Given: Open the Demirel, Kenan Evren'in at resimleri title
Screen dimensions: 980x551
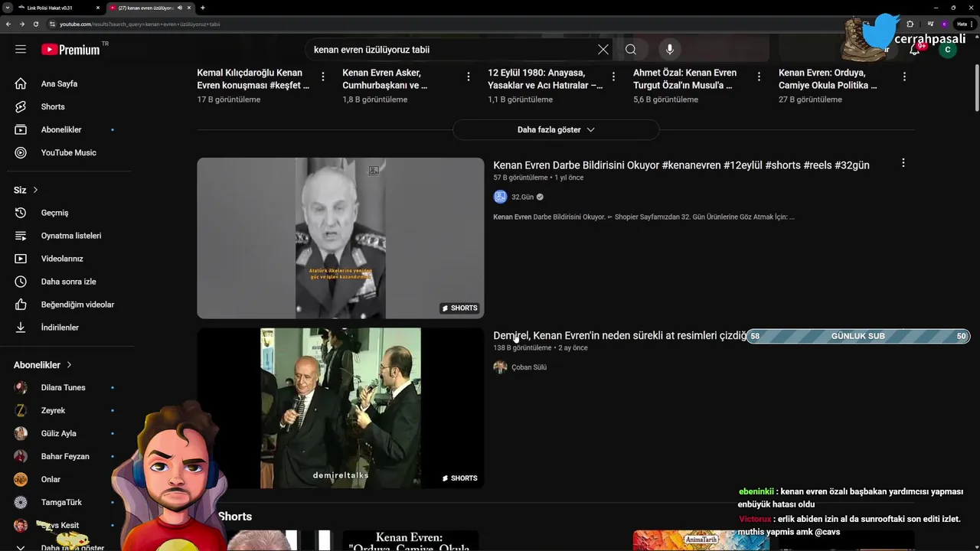Looking at the screenshot, I should click(x=619, y=336).
